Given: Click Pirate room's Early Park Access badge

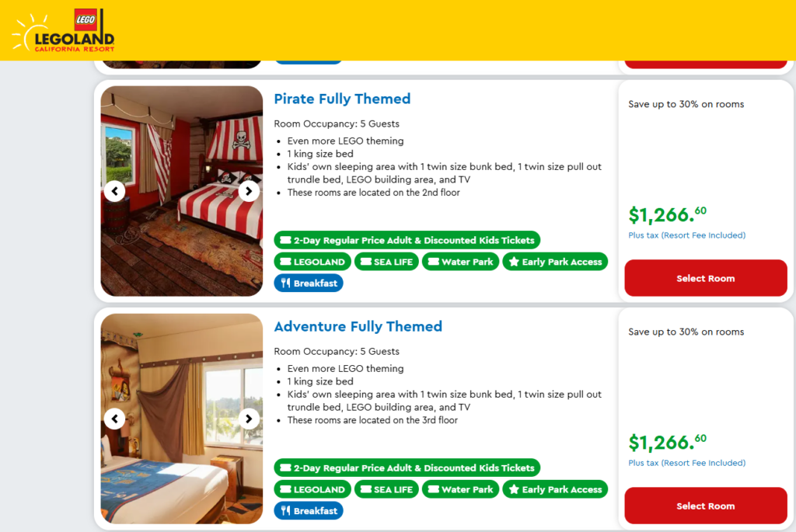Looking at the screenshot, I should pos(555,262).
